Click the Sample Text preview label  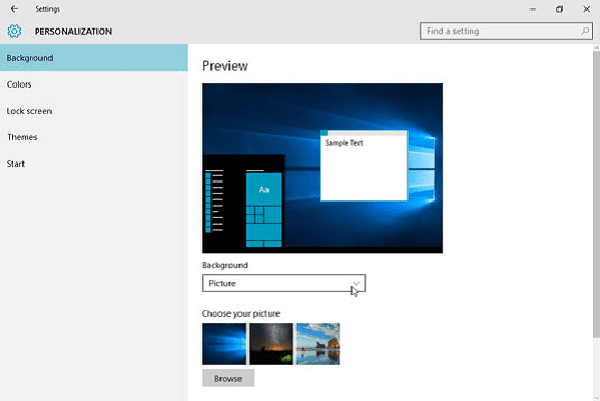click(344, 143)
